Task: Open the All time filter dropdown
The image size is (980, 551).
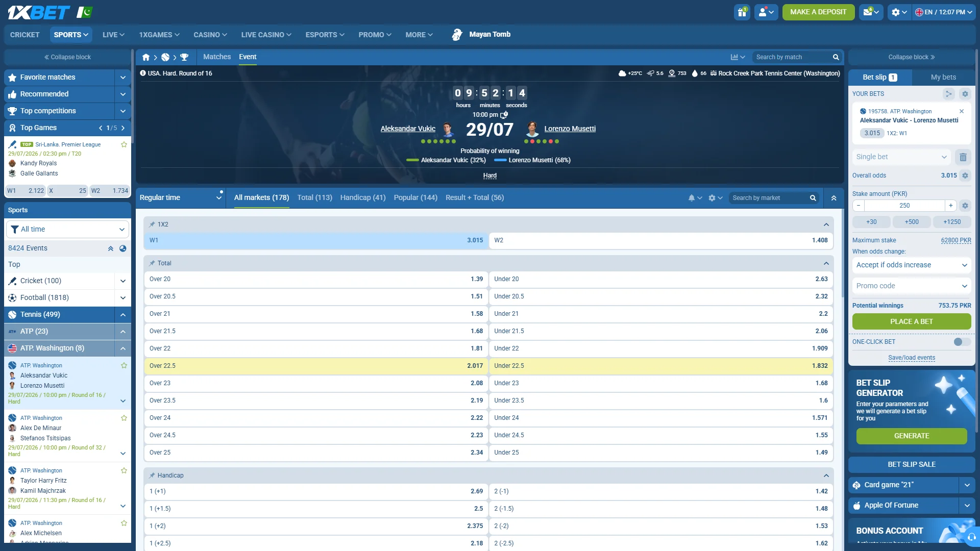Action: pyautogui.click(x=67, y=230)
